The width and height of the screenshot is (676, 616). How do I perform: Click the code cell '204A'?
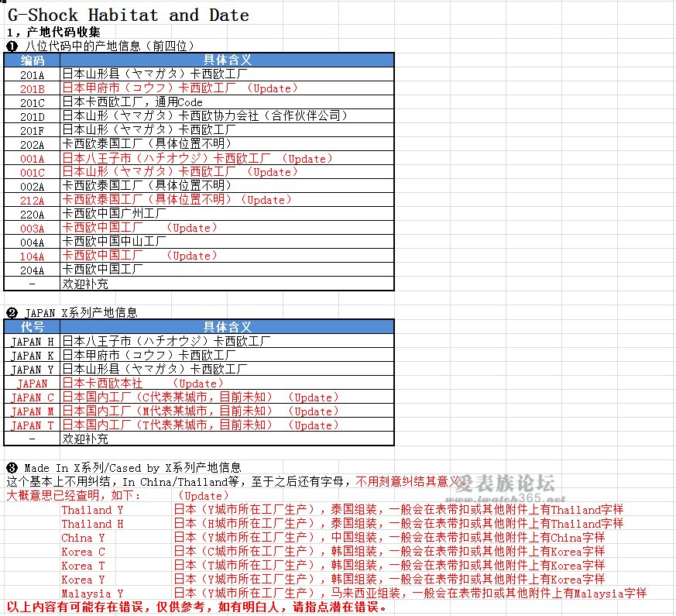32,270
